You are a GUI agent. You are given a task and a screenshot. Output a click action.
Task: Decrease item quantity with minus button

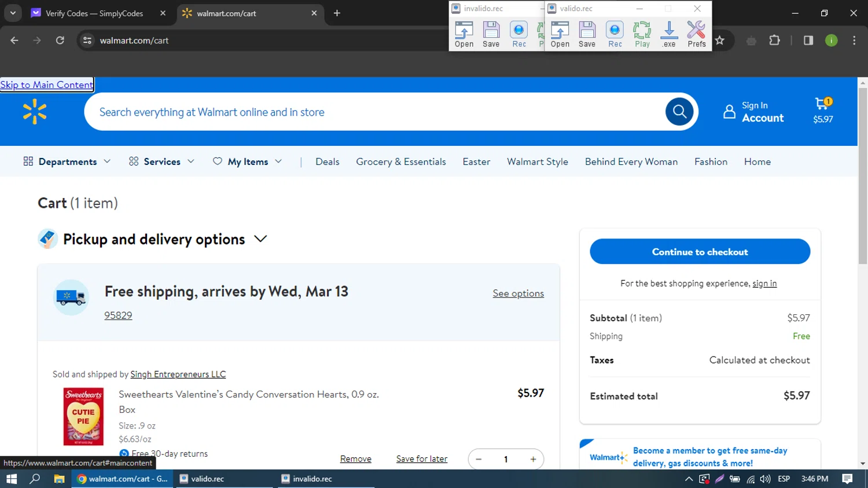pyautogui.click(x=479, y=459)
